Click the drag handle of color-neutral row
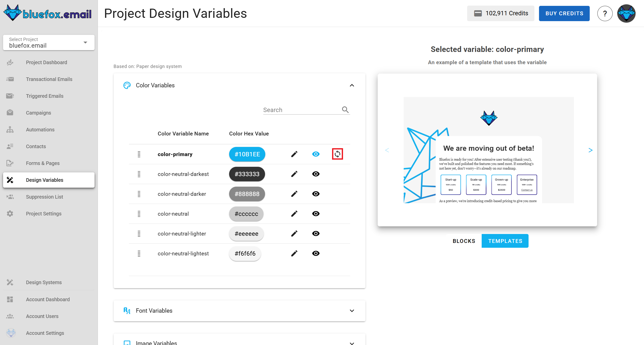644x345 pixels. click(139, 214)
